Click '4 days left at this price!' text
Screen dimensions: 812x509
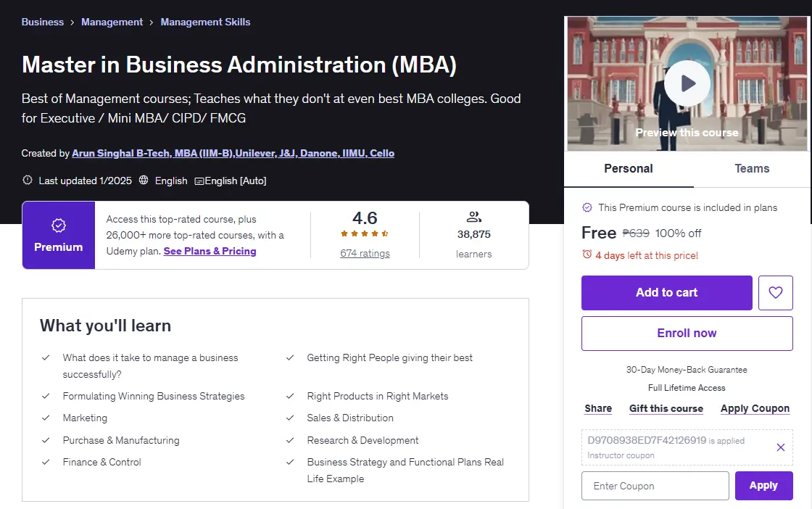(647, 255)
